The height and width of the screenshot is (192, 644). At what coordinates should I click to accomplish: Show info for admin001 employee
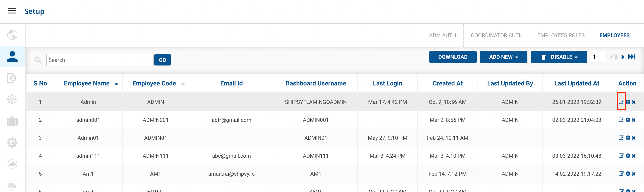(628, 120)
